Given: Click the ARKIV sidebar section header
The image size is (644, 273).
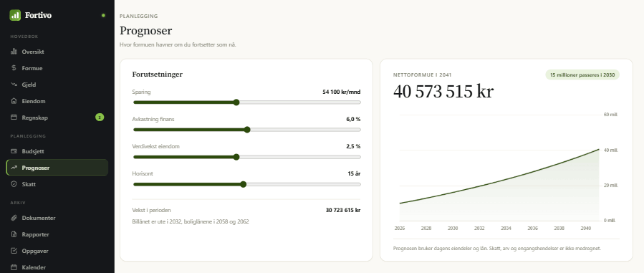Looking at the screenshot, I should pyautogui.click(x=18, y=203).
